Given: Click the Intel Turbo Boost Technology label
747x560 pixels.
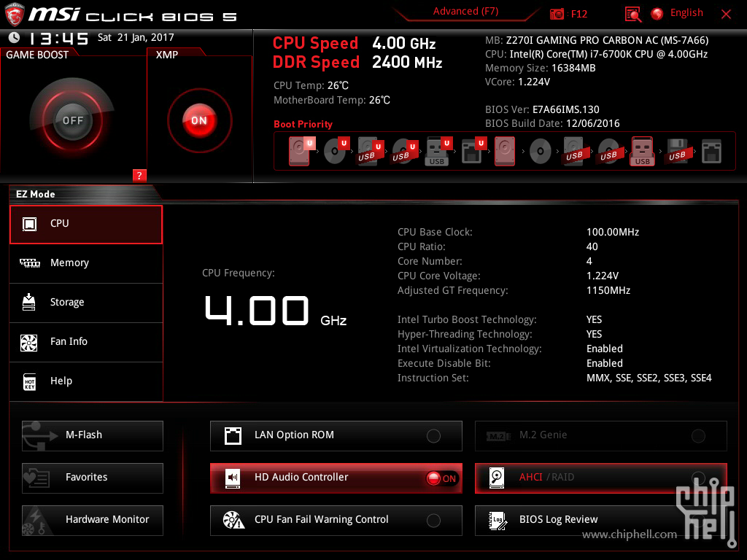Looking at the screenshot, I should pos(467,319).
